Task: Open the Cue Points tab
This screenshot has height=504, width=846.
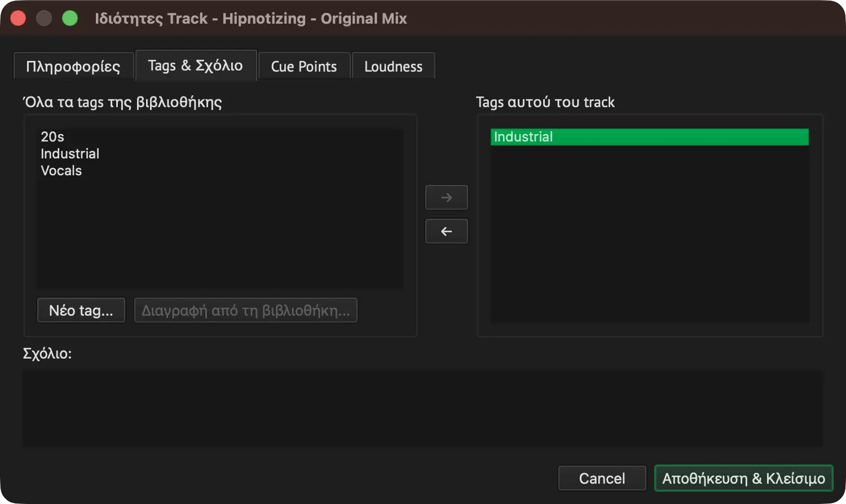Action: [304, 67]
